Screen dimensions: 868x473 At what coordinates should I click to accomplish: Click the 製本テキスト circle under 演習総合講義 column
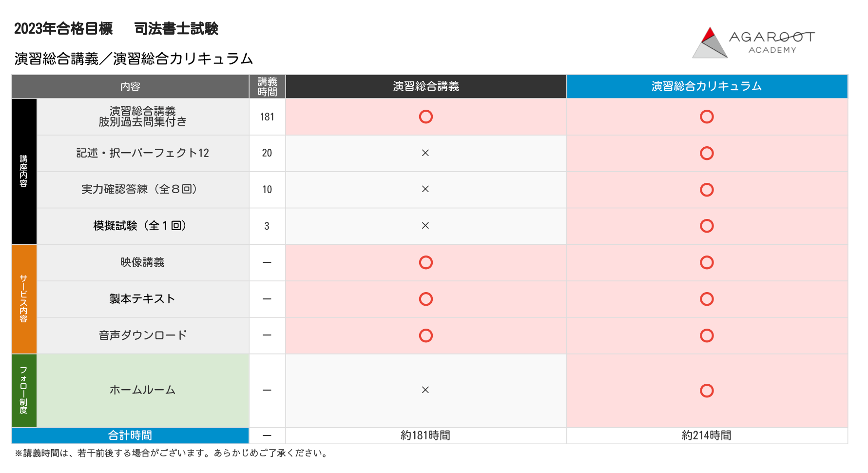click(x=425, y=299)
